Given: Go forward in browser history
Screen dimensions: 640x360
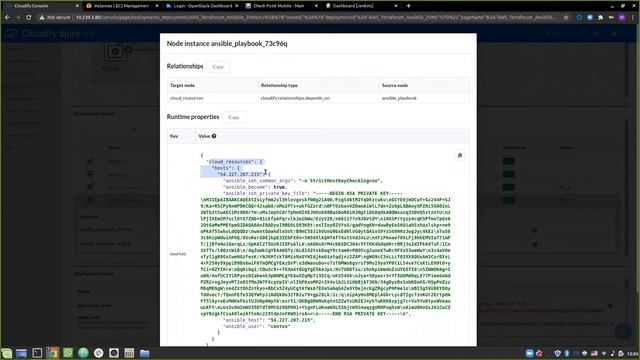Looking at the screenshot, I should (x=18, y=18).
